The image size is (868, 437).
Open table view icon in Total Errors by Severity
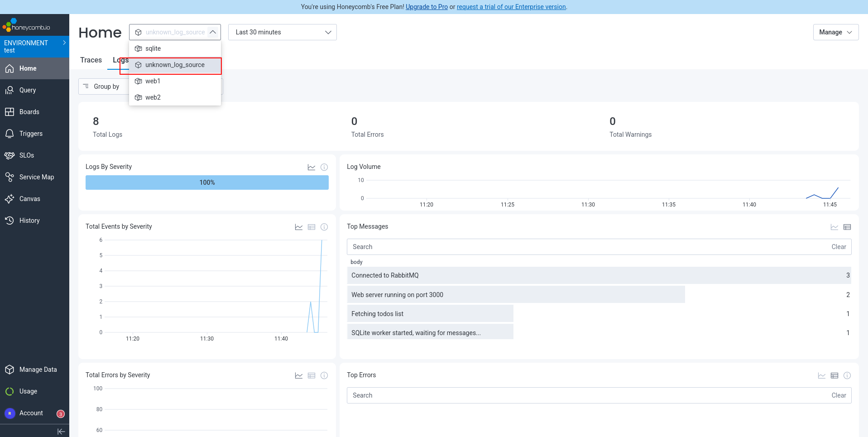tap(312, 375)
